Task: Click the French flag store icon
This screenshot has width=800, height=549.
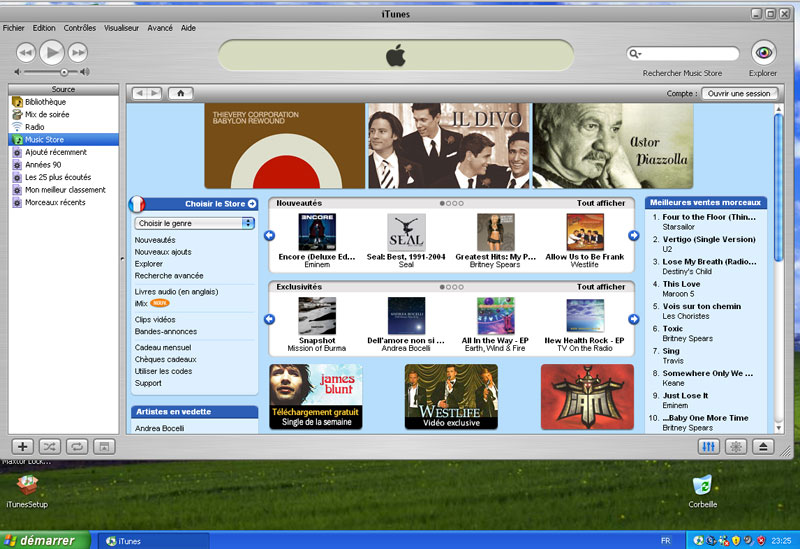Action: (x=137, y=204)
